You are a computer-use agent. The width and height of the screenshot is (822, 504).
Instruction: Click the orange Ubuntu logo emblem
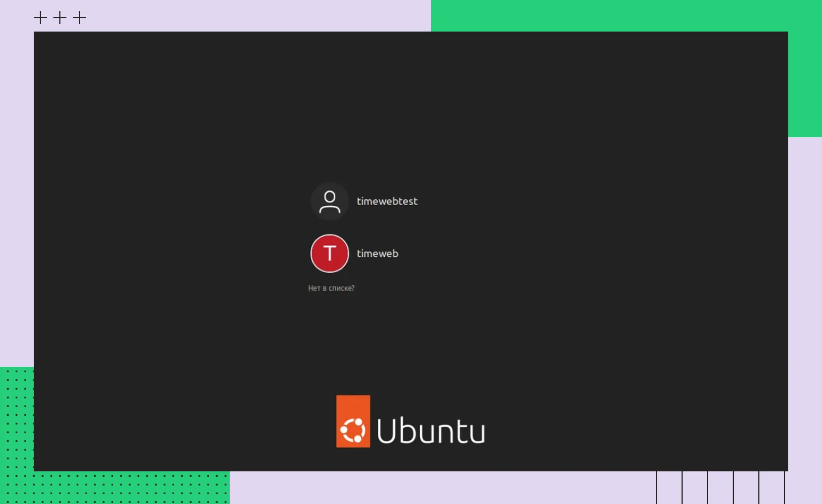pyautogui.click(x=353, y=421)
